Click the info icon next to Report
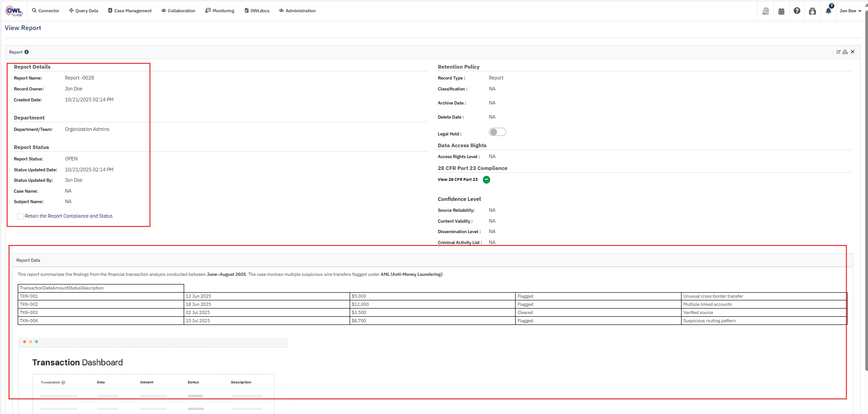This screenshot has width=868, height=414. coord(26,52)
